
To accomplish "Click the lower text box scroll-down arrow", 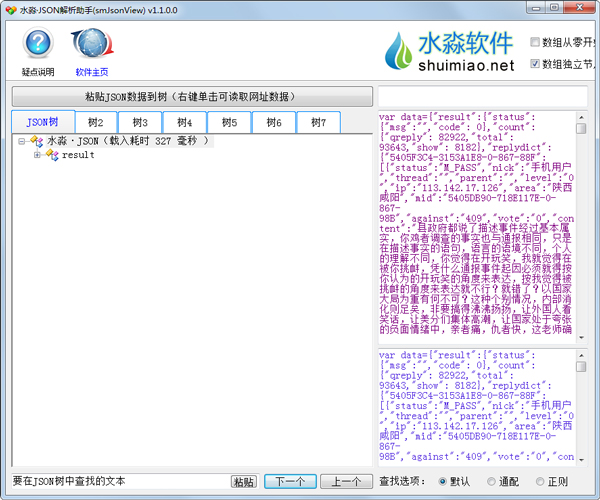I will (x=581, y=460).
